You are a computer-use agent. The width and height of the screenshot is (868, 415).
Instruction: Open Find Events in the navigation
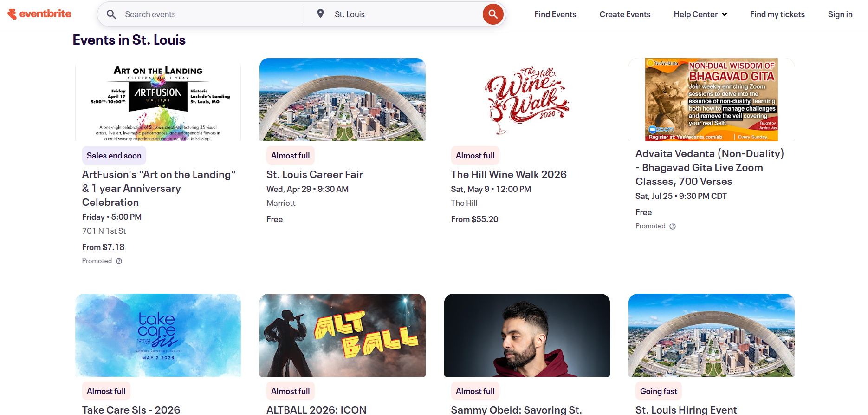555,14
